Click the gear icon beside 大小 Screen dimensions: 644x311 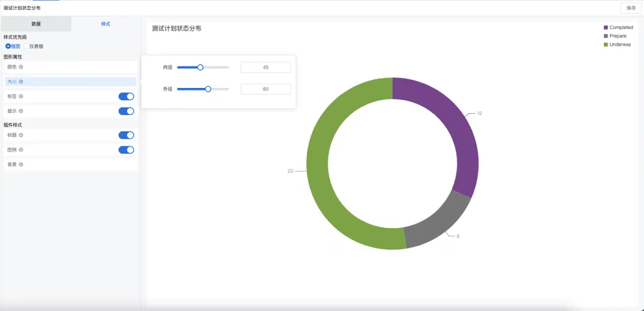21,82
